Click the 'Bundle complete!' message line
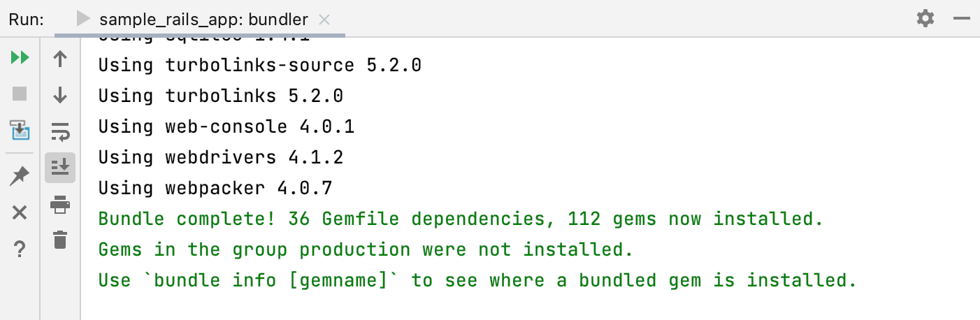 [461, 219]
